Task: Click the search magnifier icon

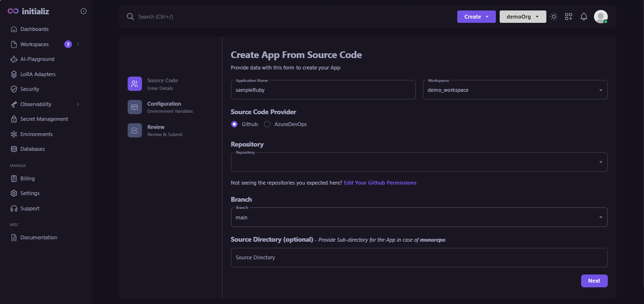Action: 131,17
